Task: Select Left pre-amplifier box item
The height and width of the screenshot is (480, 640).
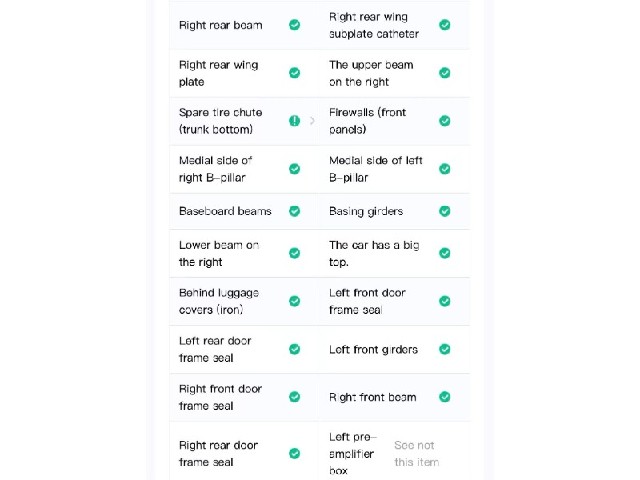Action: (x=394, y=453)
